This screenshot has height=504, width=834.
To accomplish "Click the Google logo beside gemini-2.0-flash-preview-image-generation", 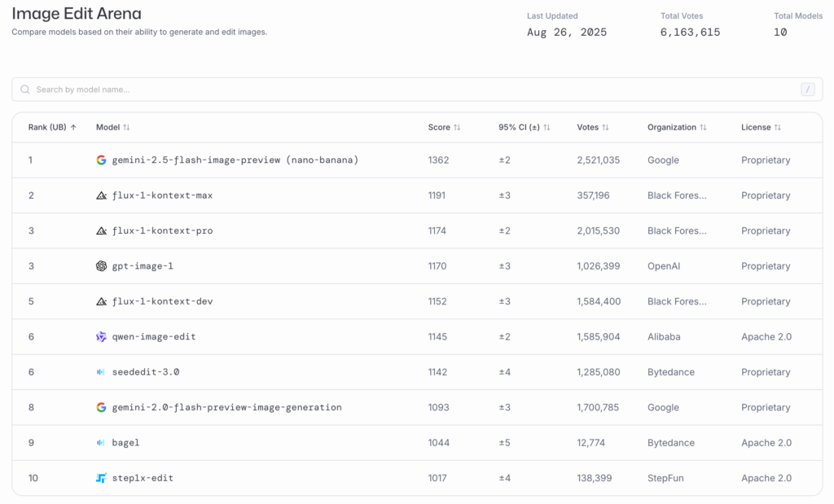I will [101, 407].
